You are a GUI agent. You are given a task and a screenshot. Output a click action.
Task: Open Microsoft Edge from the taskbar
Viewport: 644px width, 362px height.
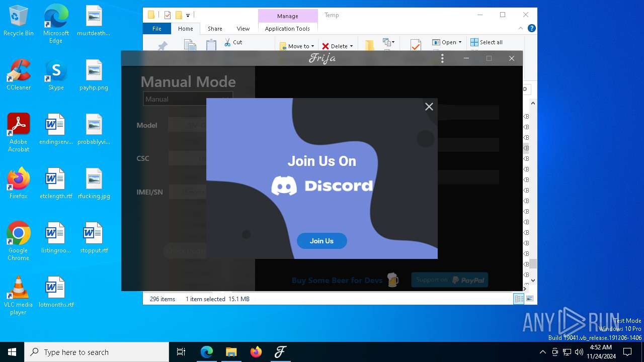tap(207, 352)
